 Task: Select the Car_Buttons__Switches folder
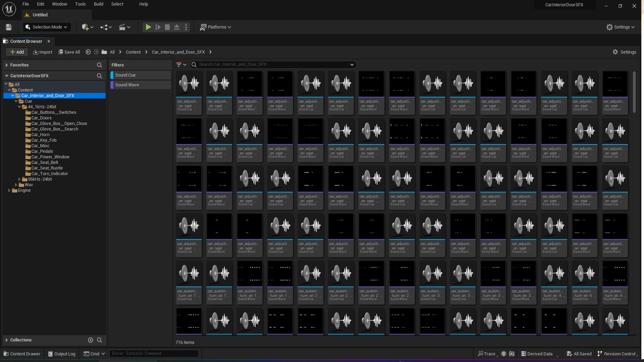click(x=54, y=112)
